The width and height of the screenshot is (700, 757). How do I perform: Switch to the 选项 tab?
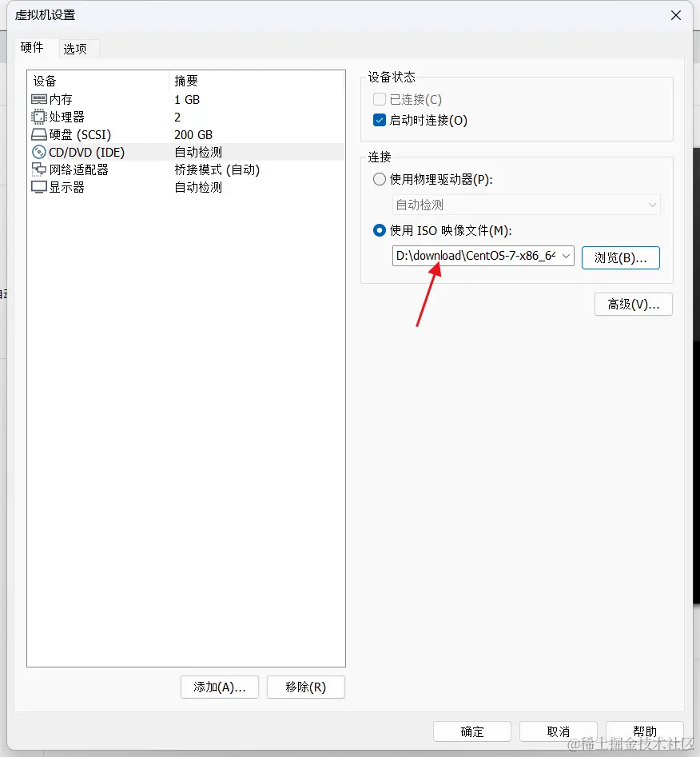point(75,49)
